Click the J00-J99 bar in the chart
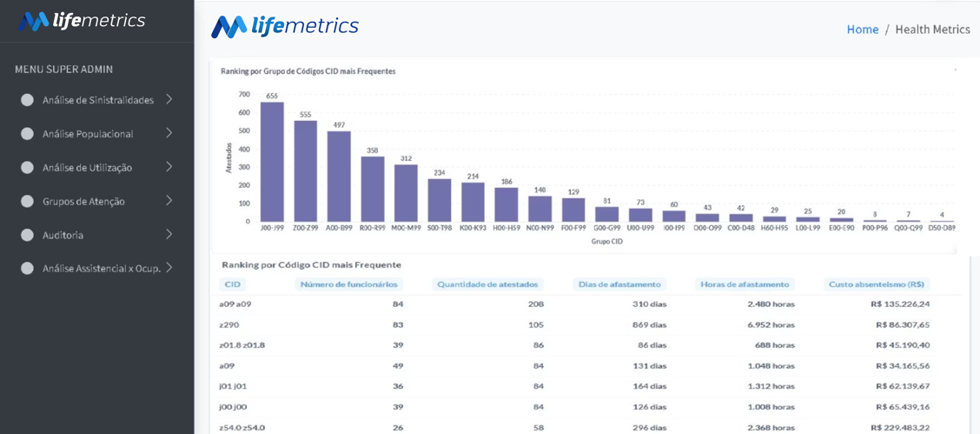 273,162
